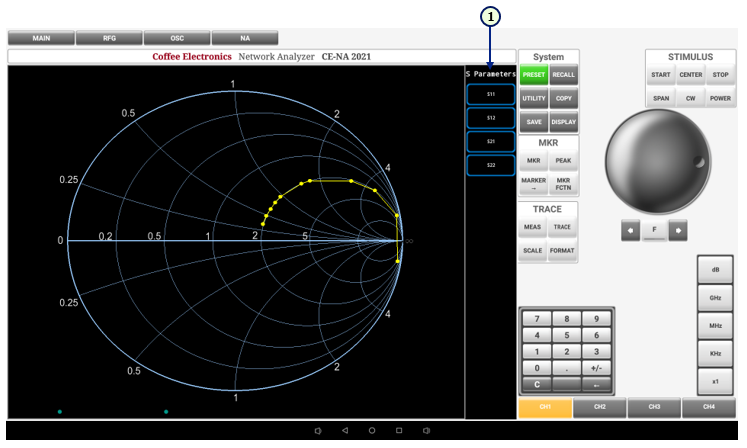
Task: Select the GHz unit key
Action: (x=715, y=298)
